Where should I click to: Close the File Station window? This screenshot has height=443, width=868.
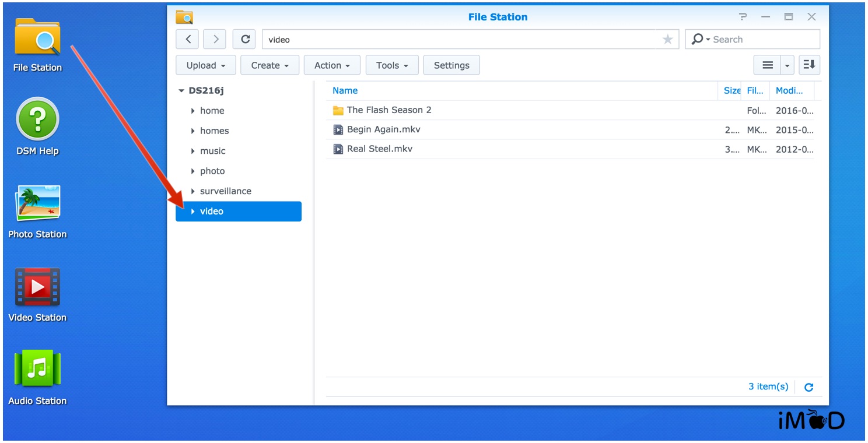[x=811, y=17]
